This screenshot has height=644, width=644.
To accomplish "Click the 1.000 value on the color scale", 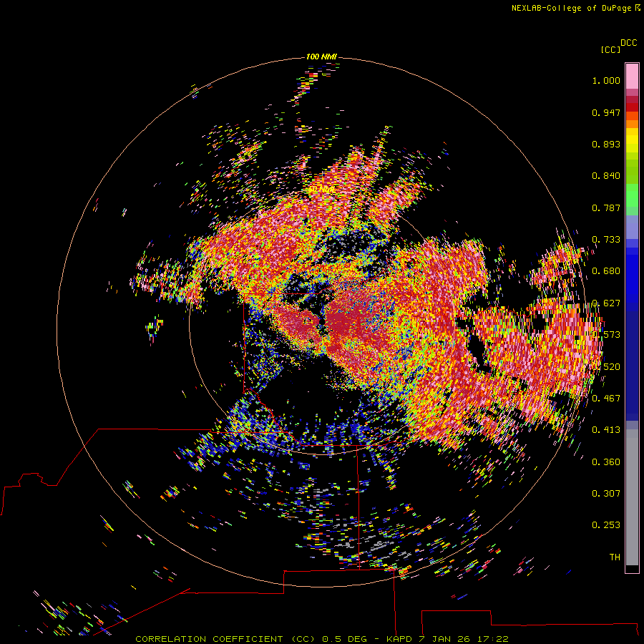I will (x=606, y=80).
